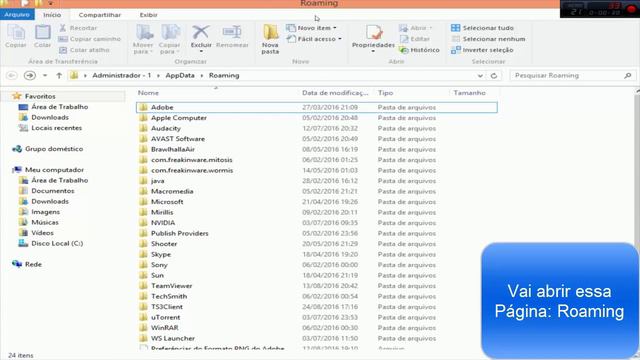Click AppData in the address path
Viewport: 640px width, 360px height.
coord(180,76)
